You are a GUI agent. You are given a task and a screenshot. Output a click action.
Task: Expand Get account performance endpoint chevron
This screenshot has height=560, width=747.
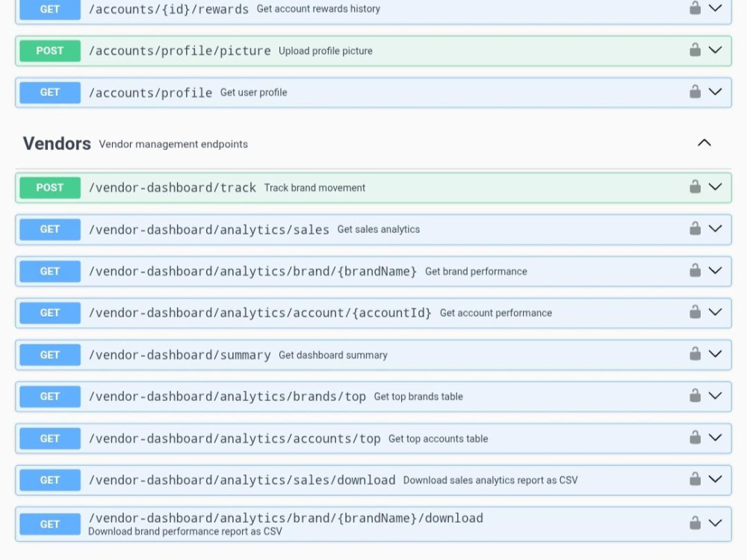[716, 312]
